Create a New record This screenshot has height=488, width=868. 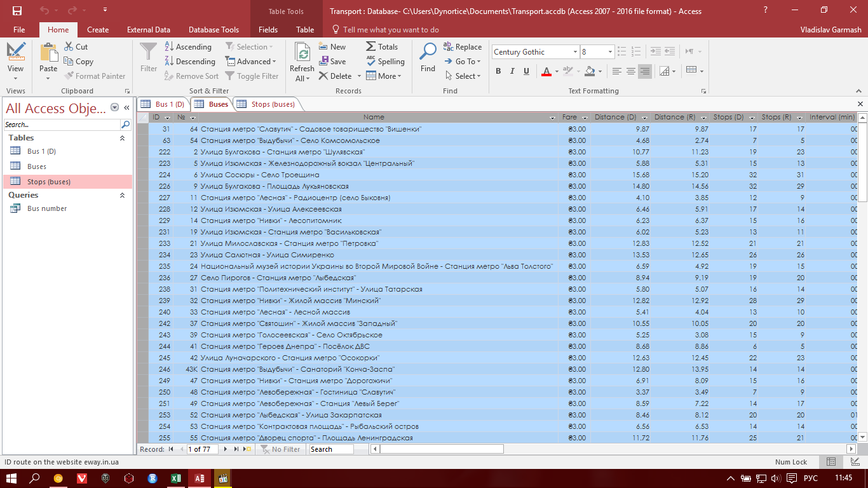pyautogui.click(x=332, y=47)
